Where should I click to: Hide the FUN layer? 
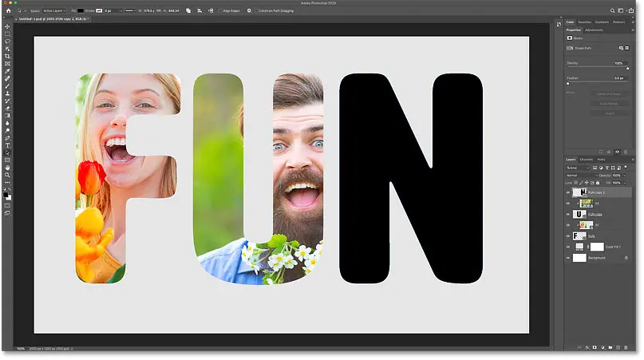568,236
